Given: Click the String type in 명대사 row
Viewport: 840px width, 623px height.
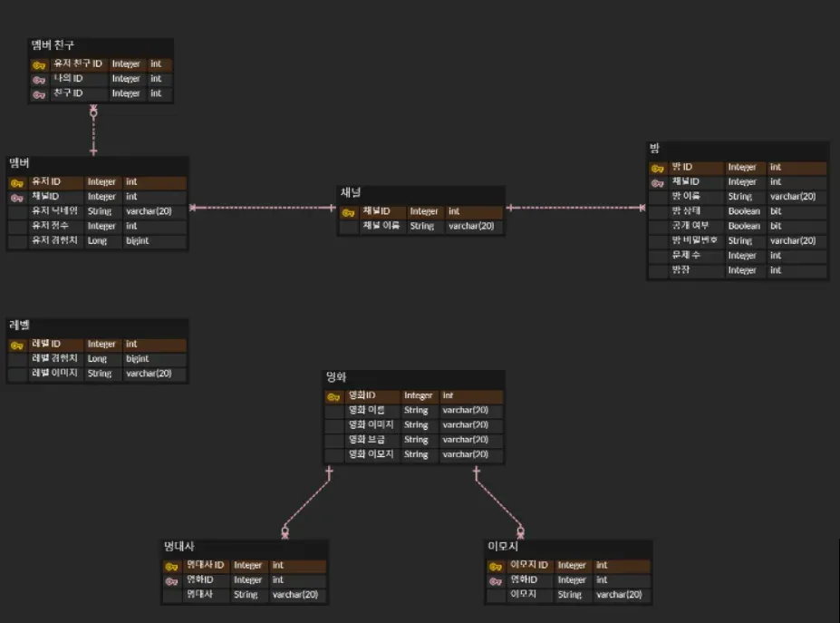Looking at the screenshot, I should pyautogui.click(x=246, y=595).
